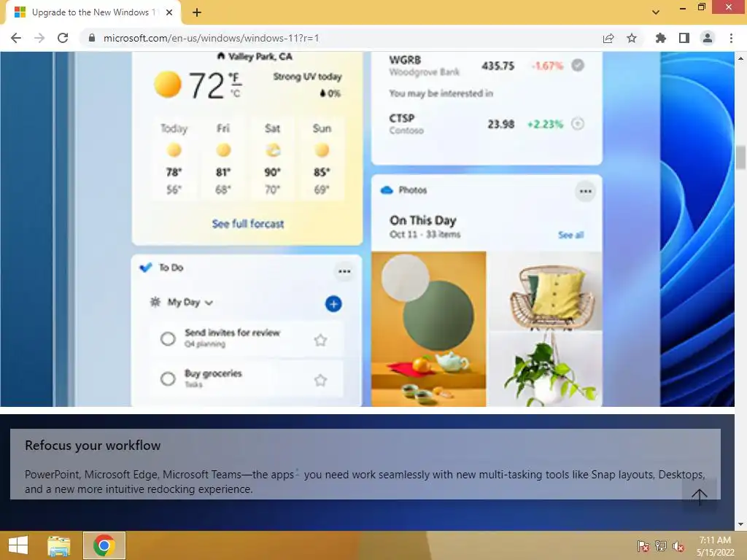The image size is (747, 560).
Task: Complete the Send invites for review task
Action: point(168,338)
